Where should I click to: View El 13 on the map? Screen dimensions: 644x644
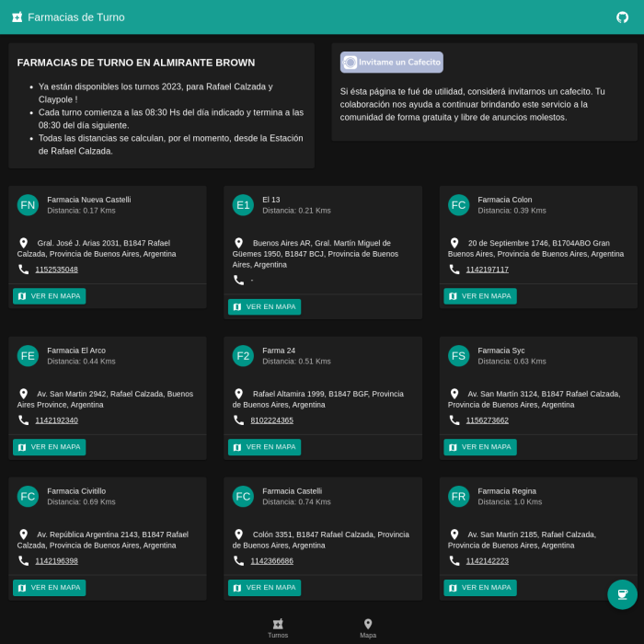click(x=265, y=306)
